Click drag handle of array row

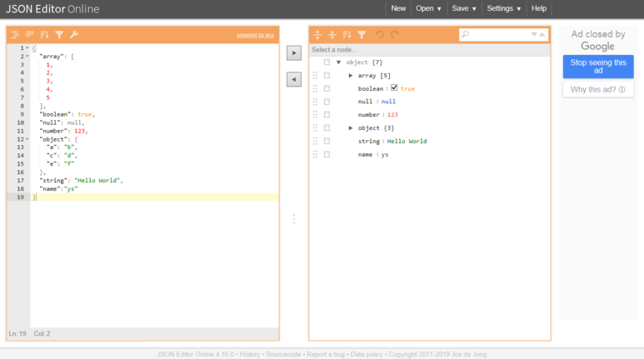[315, 75]
